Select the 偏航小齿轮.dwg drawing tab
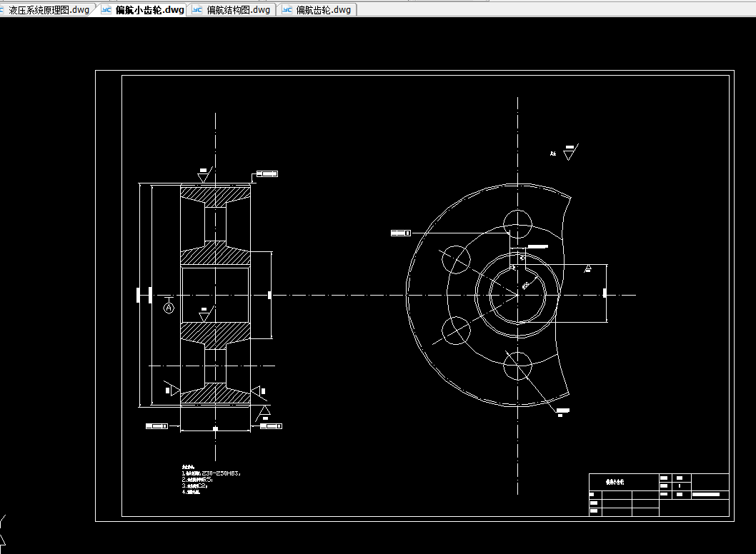The width and height of the screenshot is (756, 554). point(144,9)
